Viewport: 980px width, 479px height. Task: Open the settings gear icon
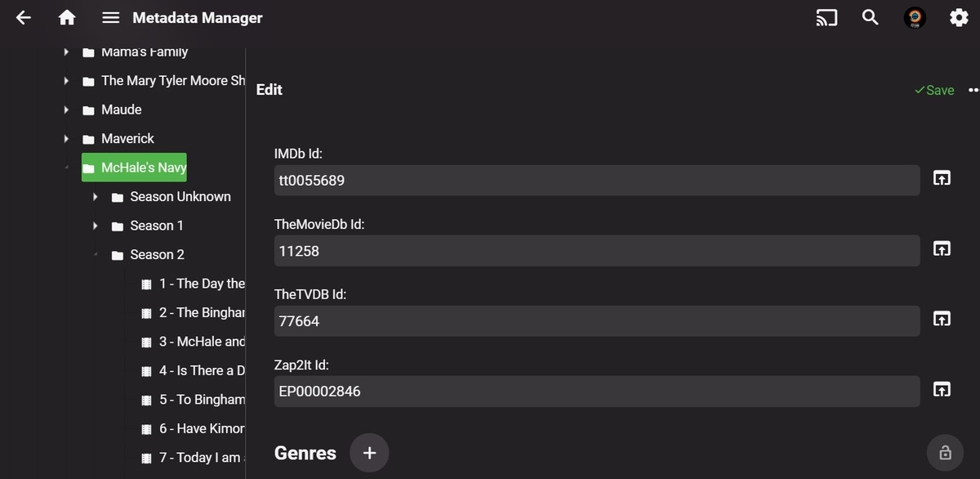pyautogui.click(x=958, y=16)
